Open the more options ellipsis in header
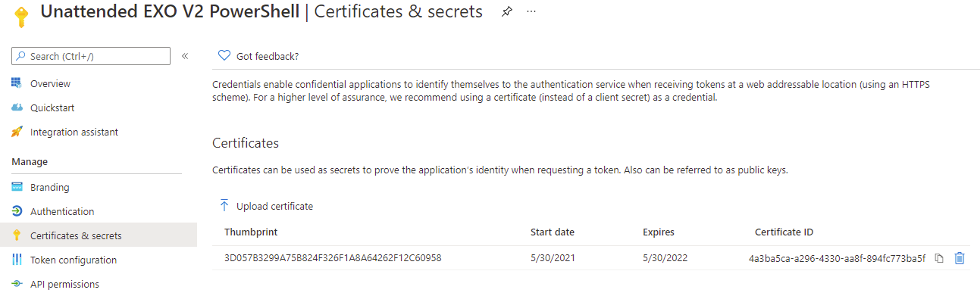The width and height of the screenshot is (980, 296). [531, 13]
